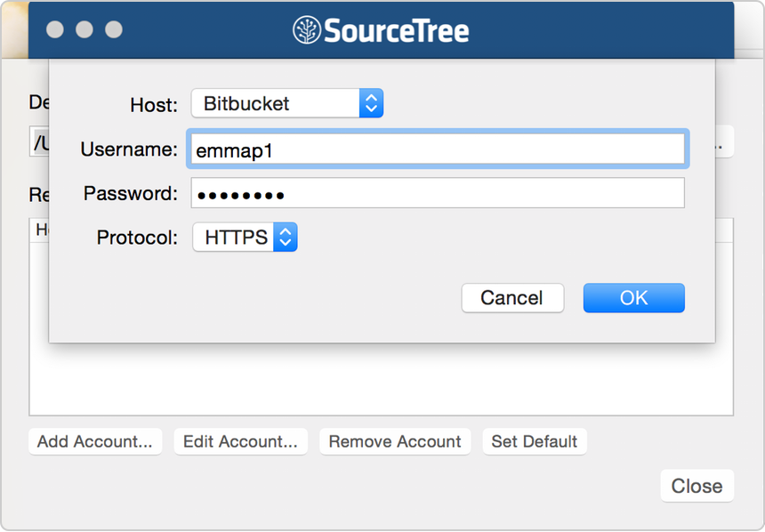Confirm the account with OK button

click(633, 298)
